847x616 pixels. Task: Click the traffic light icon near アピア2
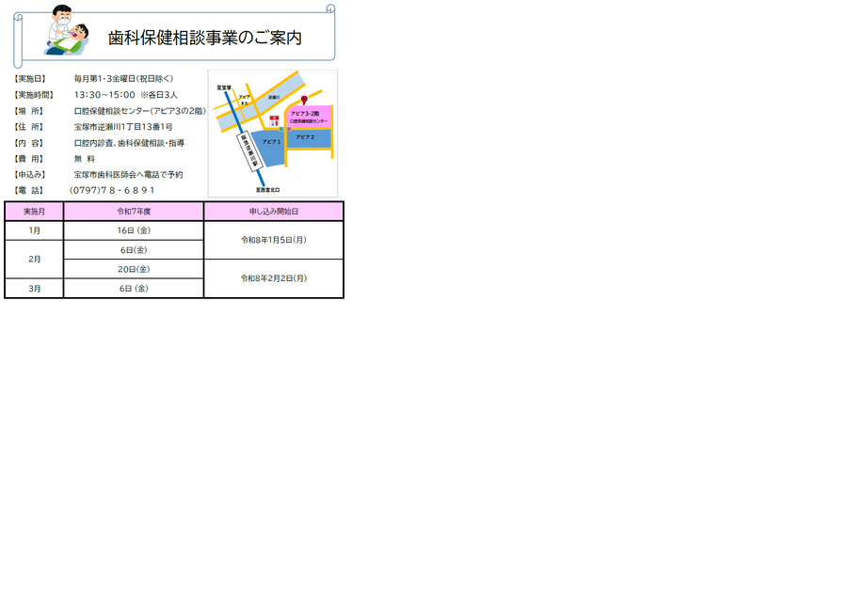coord(285,129)
